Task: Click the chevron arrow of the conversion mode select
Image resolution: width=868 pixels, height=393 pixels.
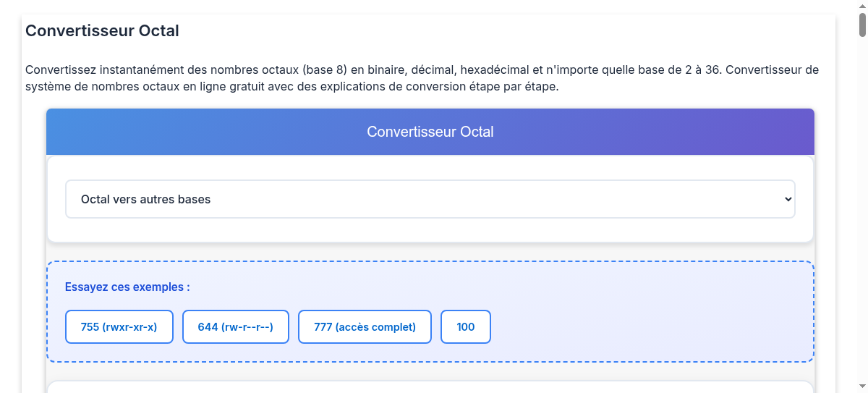Action: (788, 199)
